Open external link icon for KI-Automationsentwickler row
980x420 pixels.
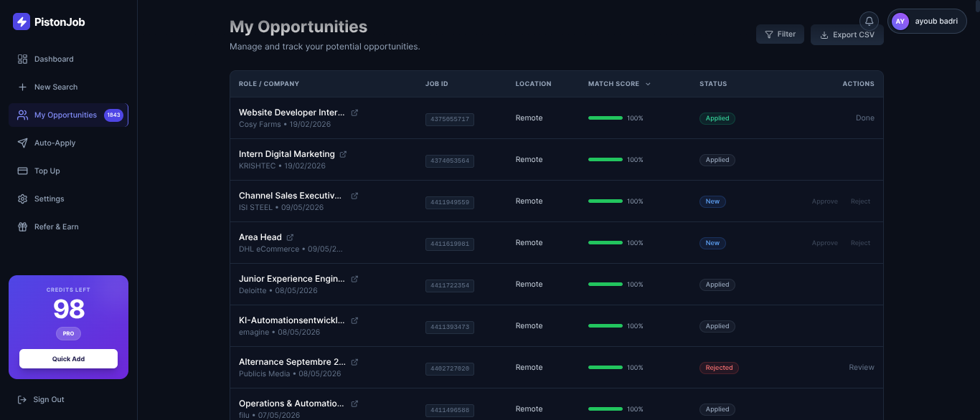354,320
